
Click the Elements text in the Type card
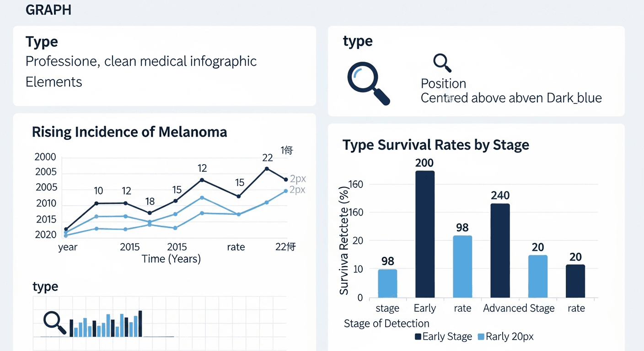54,82
